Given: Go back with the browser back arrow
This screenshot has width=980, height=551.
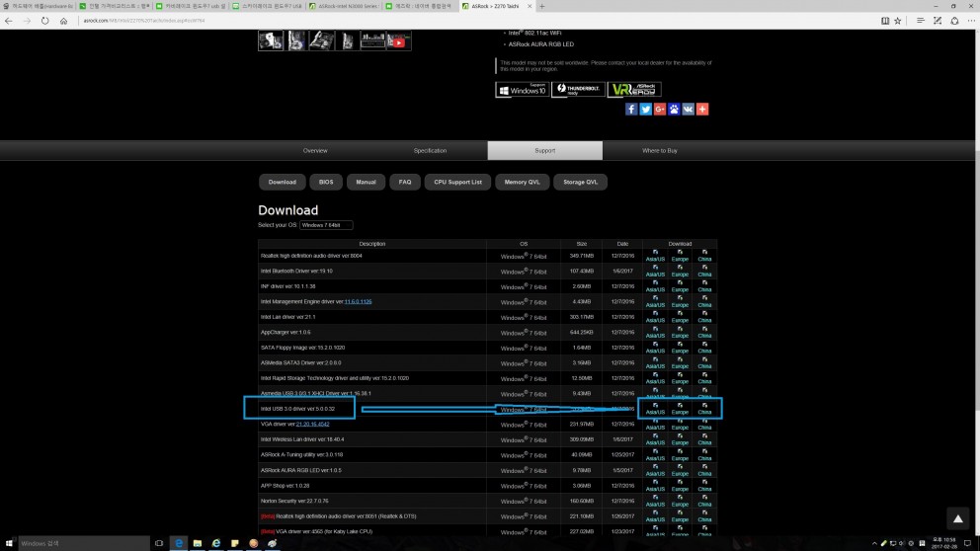Looking at the screenshot, I should click(x=9, y=21).
